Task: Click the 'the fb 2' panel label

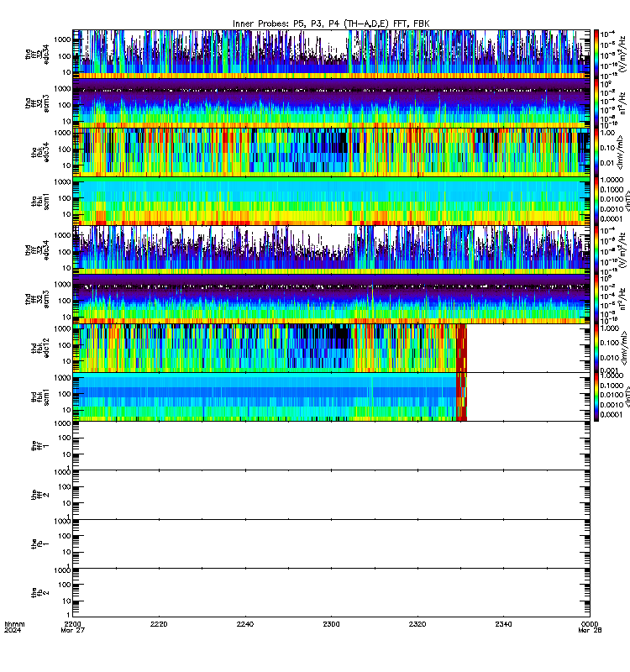Action: click(x=40, y=593)
